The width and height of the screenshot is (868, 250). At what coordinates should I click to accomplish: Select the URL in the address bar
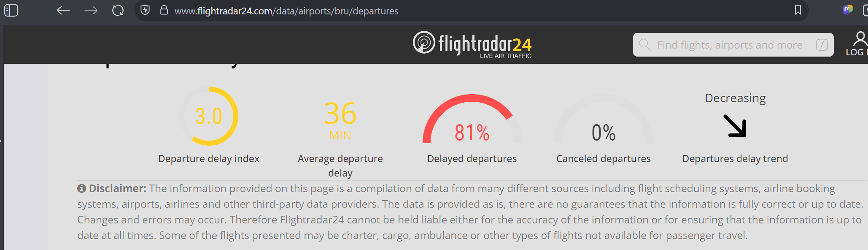pos(286,11)
